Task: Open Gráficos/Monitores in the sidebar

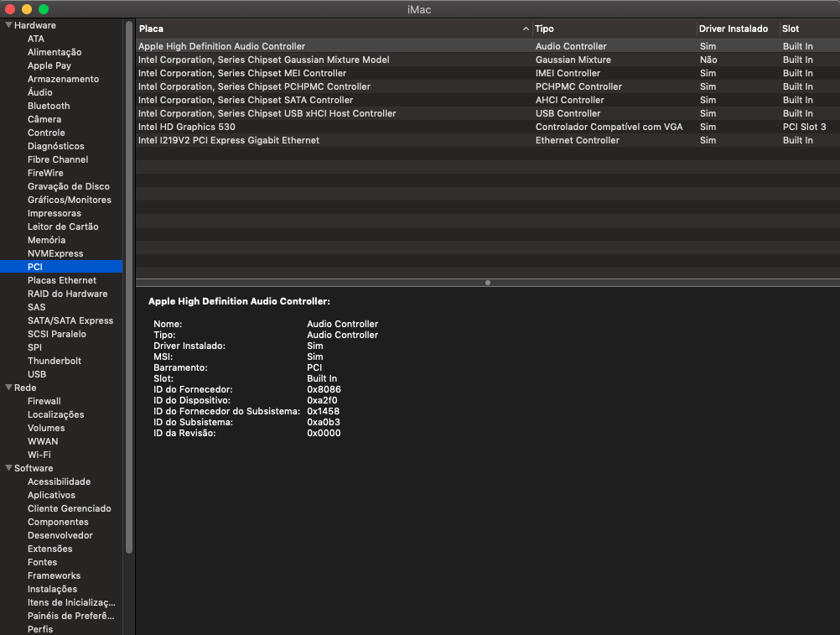Action: [69, 200]
